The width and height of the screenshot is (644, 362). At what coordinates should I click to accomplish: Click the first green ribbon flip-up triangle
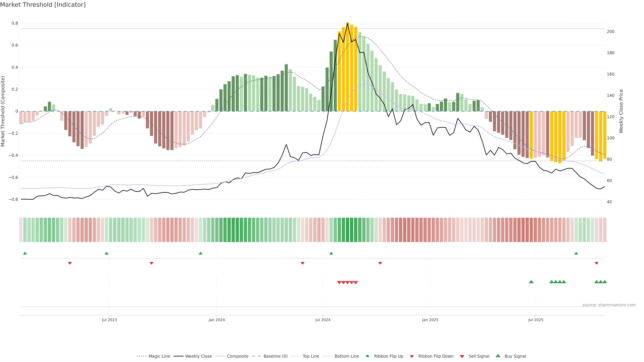(x=25, y=253)
